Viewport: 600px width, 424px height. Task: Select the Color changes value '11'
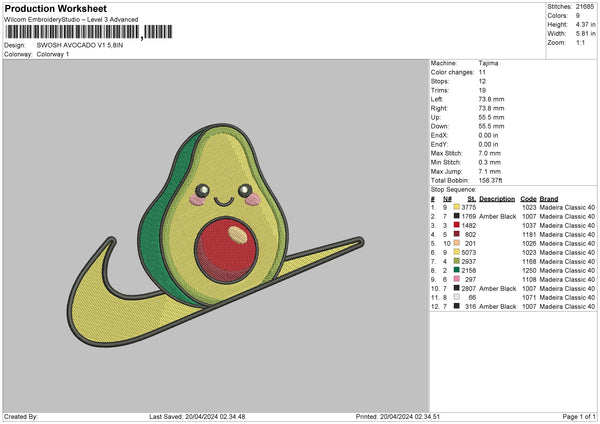482,72
